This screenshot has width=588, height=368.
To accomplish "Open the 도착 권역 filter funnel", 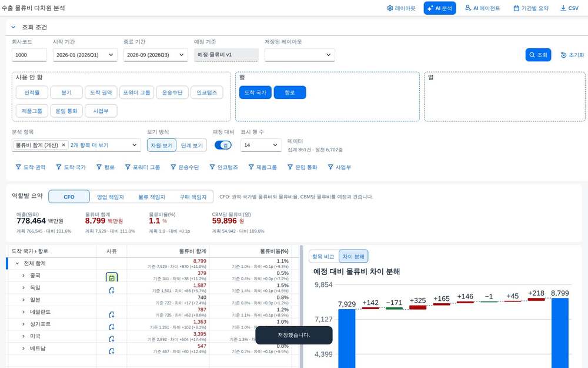I will point(18,167).
